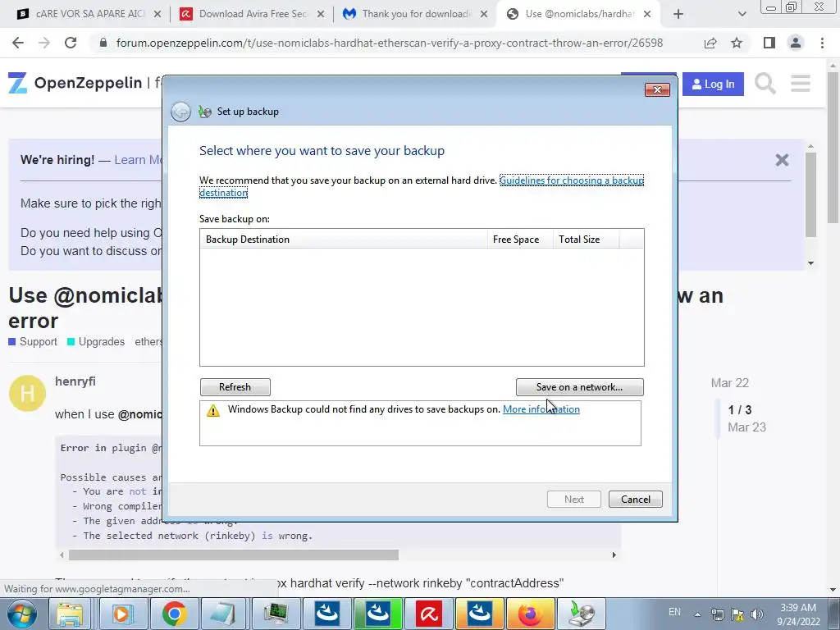Open Chrome three-dot menu

click(822, 43)
